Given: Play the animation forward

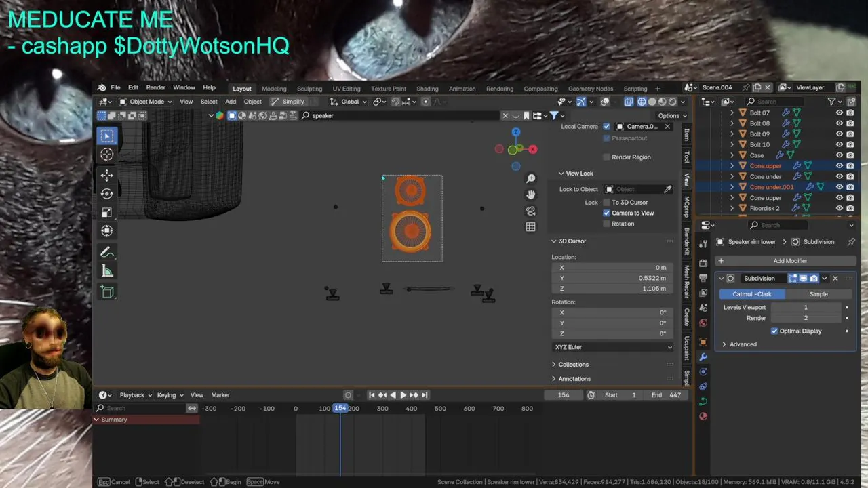Looking at the screenshot, I should click(403, 395).
